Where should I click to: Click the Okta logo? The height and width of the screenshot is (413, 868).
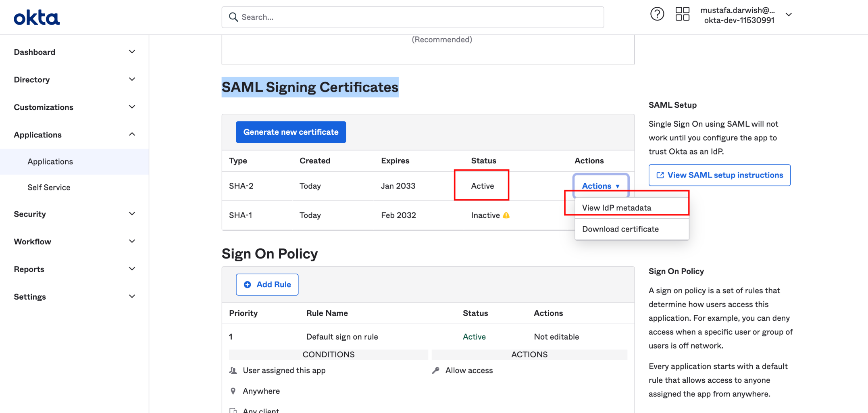tap(37, 18)
